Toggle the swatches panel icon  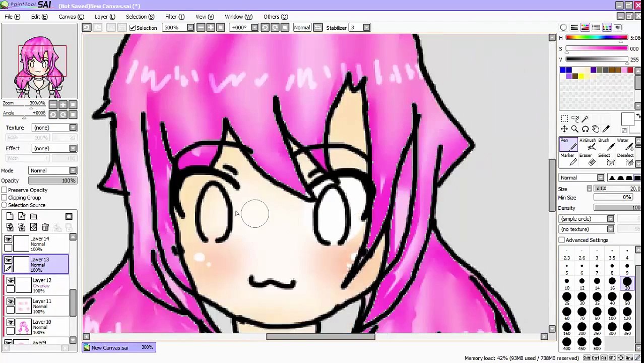point(607,27)
